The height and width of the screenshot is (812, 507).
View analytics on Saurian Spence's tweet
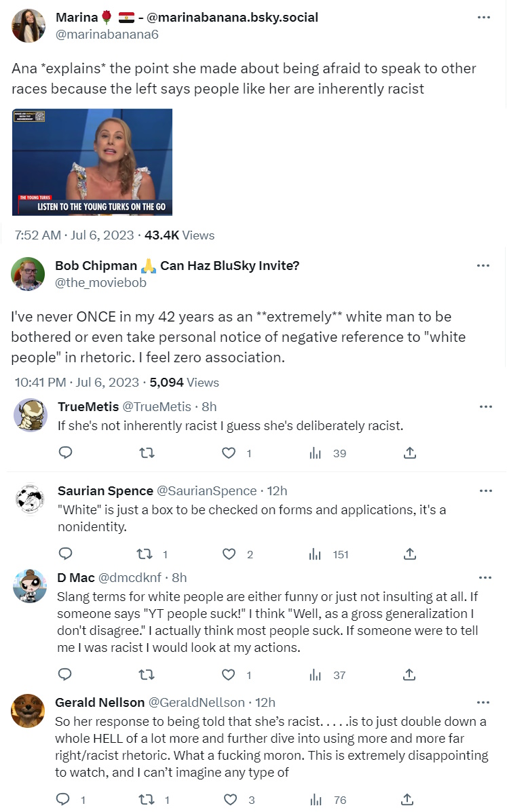(x=315, y=554)
